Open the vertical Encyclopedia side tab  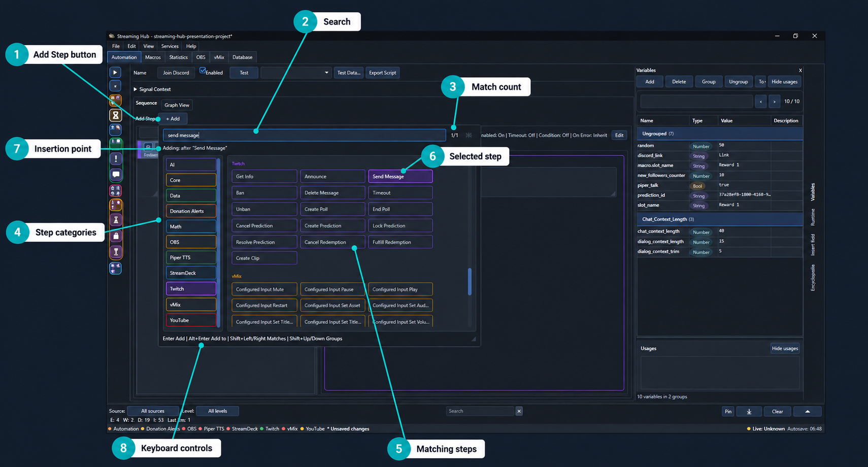pos(813,277)
